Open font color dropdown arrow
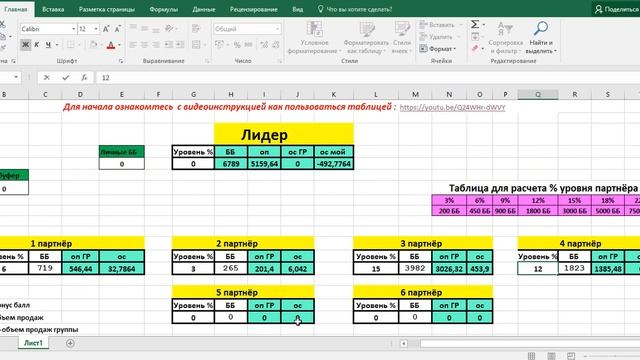 point(120,45)
